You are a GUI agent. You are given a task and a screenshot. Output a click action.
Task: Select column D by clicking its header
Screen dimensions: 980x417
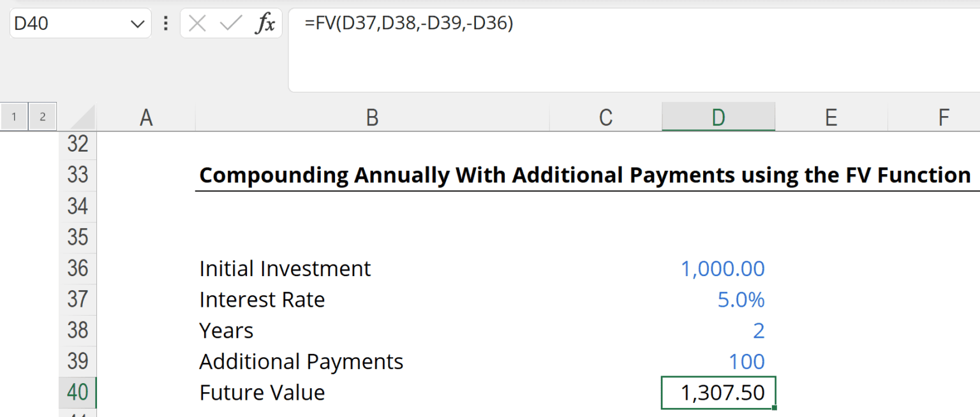[718, 117]
